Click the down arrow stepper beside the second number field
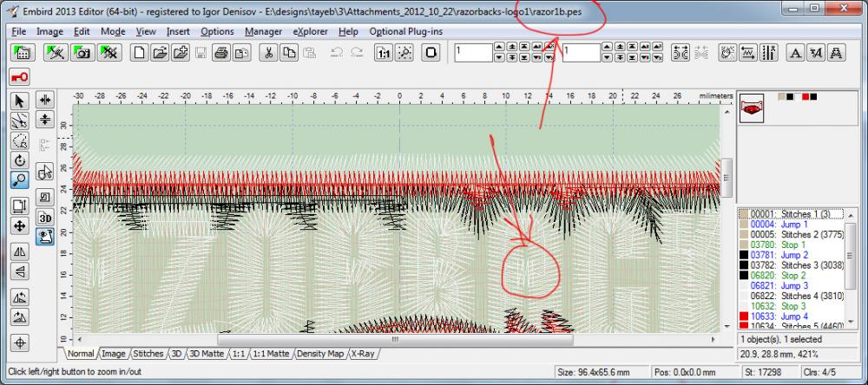The width and height of the screenshot is (868, 385). point(608,57)
